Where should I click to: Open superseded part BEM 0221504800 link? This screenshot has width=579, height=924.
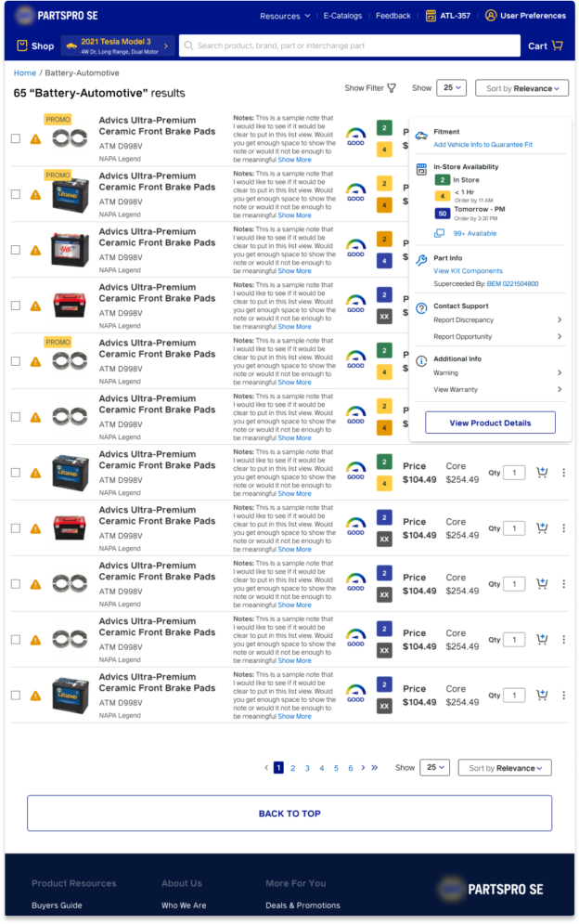[512, 283]
